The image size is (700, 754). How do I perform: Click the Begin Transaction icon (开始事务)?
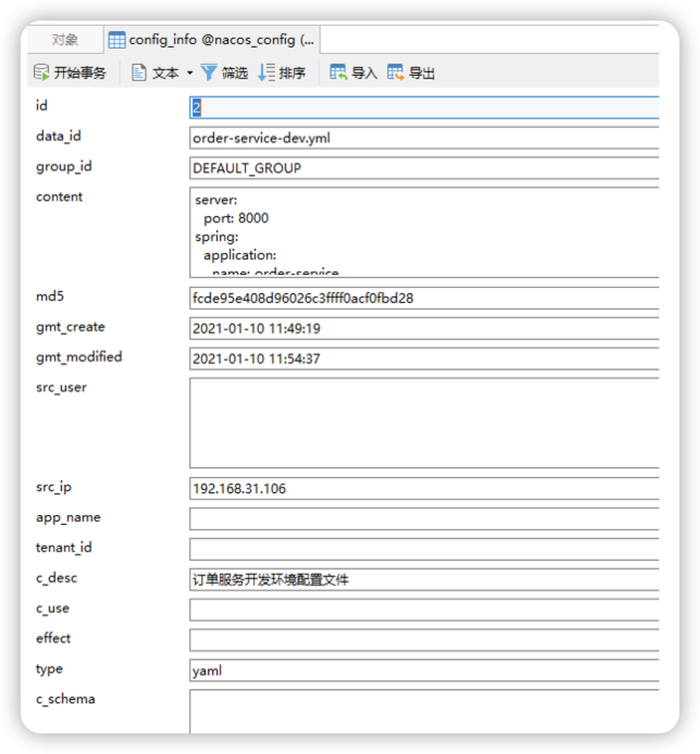41,73
